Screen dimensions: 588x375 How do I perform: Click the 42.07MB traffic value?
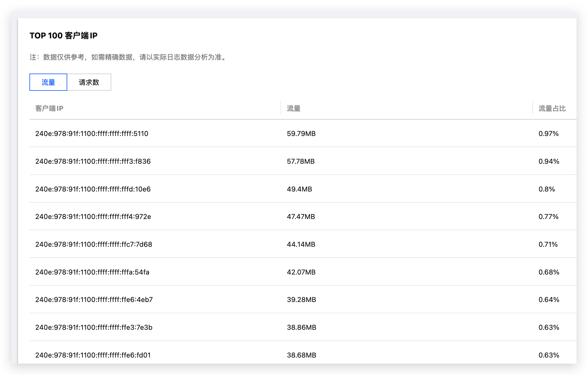point(301,272)
